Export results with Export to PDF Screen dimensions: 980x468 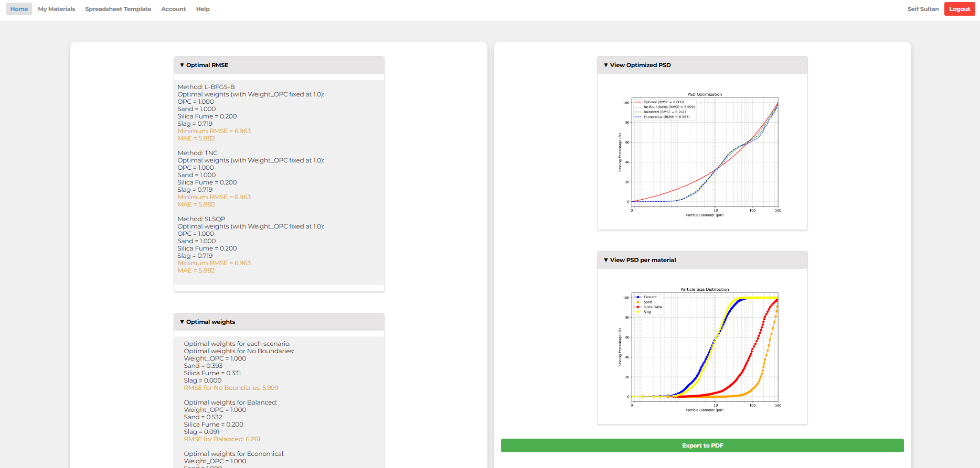pos(702,445)
